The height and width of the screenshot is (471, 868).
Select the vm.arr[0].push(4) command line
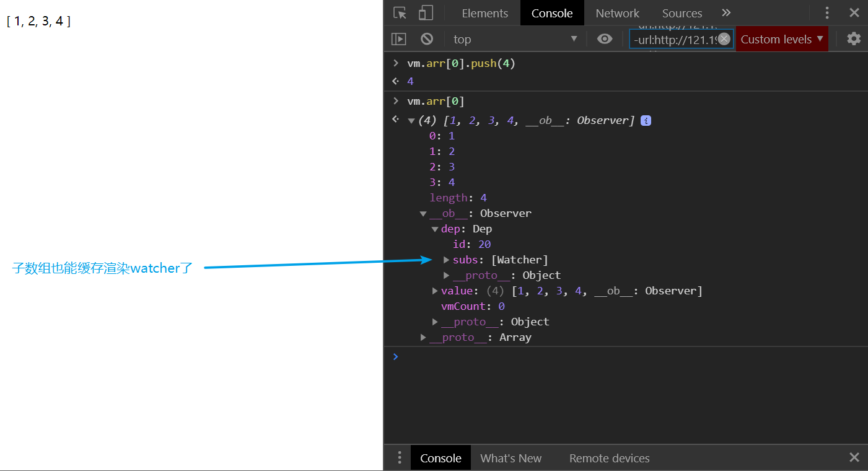pyautogui.click(x=461, y=63)
